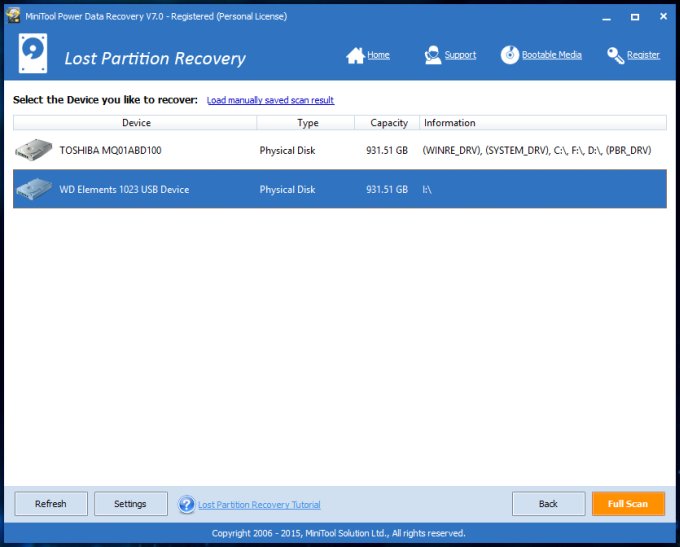Go Back to previous screen

click(548, 504)
